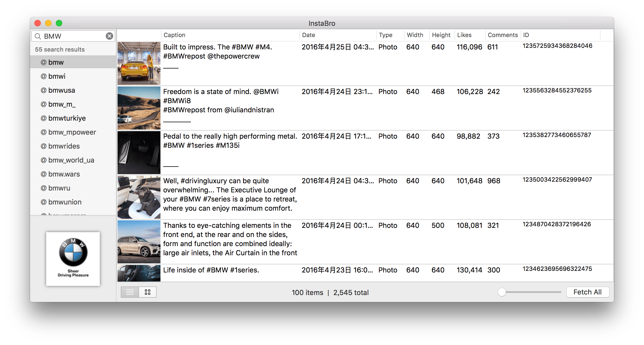Click the BMW profile picture
Viewport: 644px width, 345px height.
coord(73,259)
